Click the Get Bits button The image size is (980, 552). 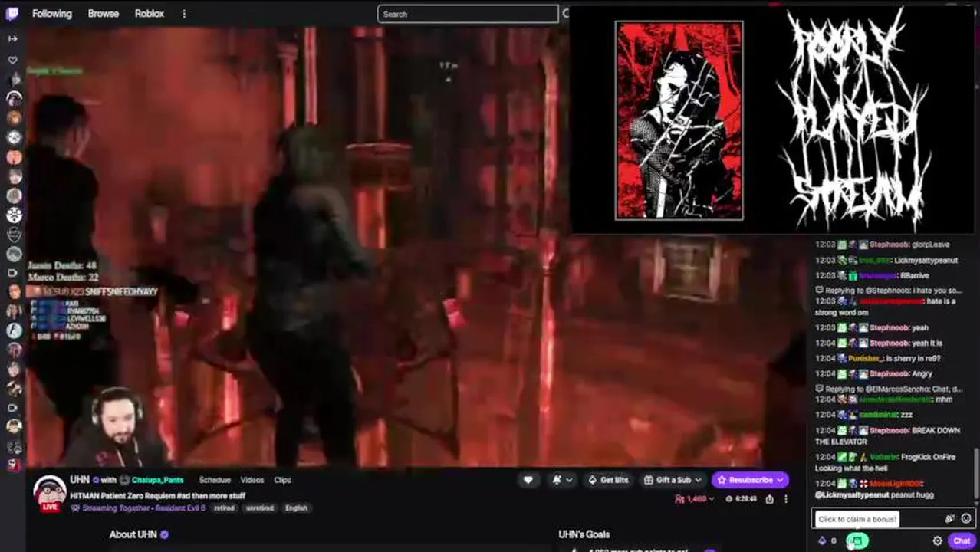tap(608, 480)
